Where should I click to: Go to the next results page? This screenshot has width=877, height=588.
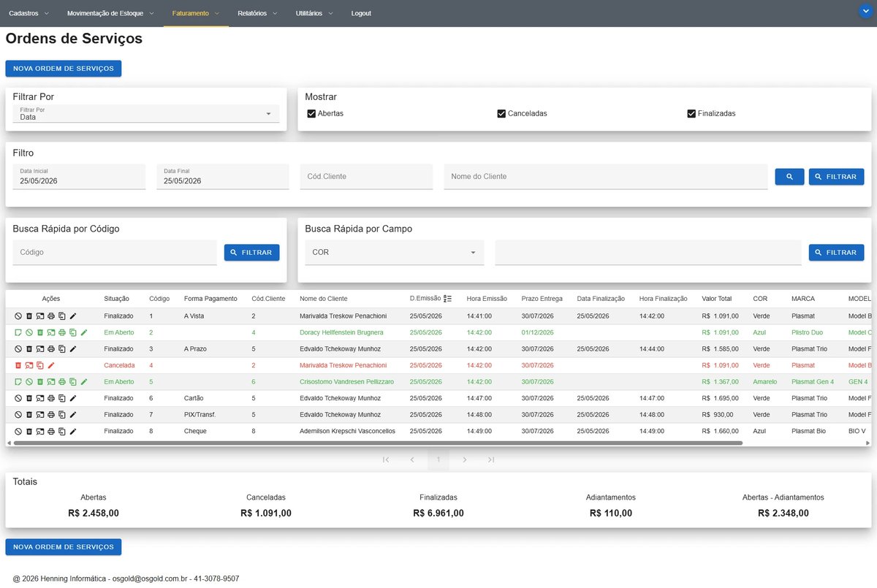[465, 459]
